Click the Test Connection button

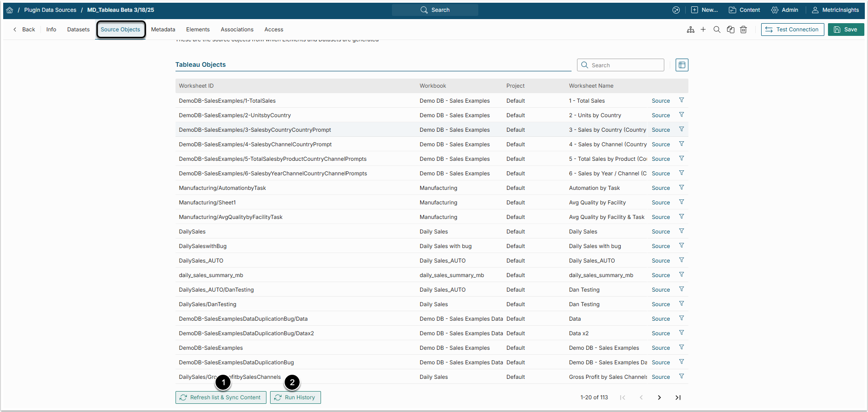[x=792, y=30]
